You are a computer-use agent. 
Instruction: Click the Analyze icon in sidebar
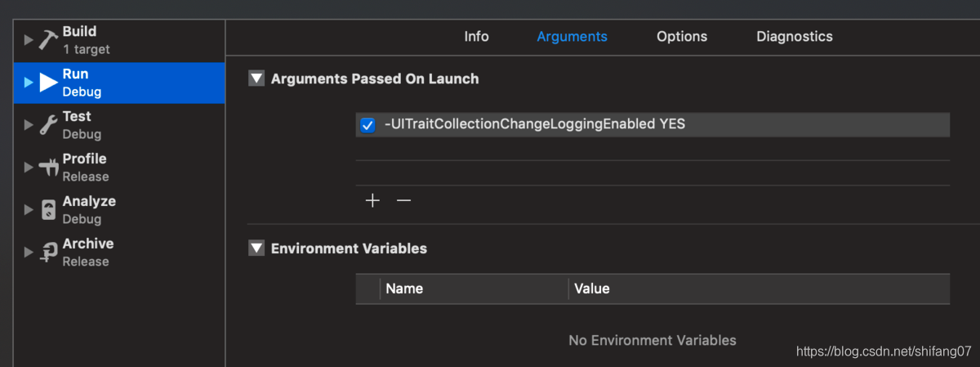(48, 210)
